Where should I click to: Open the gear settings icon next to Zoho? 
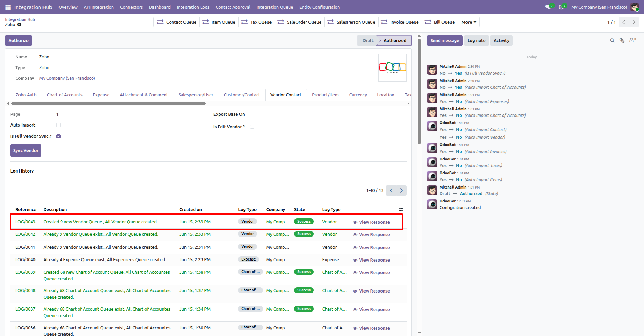pos(19,25)
